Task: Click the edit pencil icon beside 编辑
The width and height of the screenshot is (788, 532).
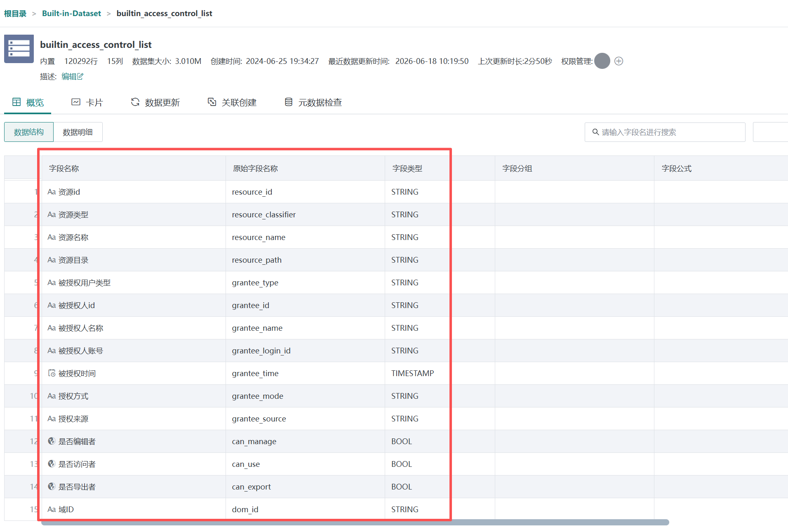Action: click(x=80, y=76)
